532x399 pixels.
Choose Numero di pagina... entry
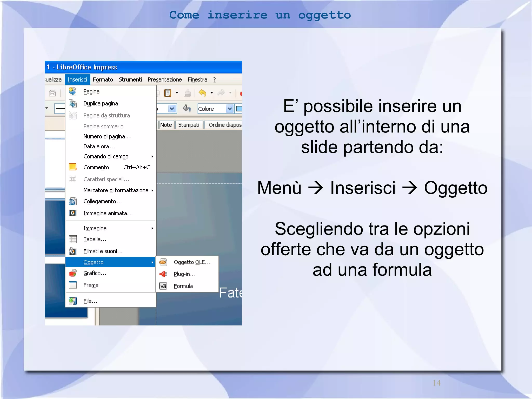111,136
